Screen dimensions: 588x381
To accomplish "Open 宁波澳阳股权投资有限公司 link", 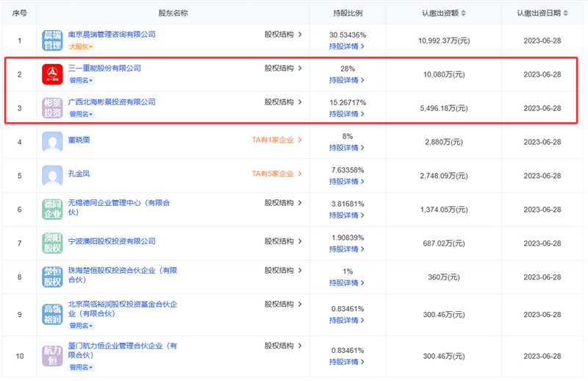I will (x=112, y=241).
